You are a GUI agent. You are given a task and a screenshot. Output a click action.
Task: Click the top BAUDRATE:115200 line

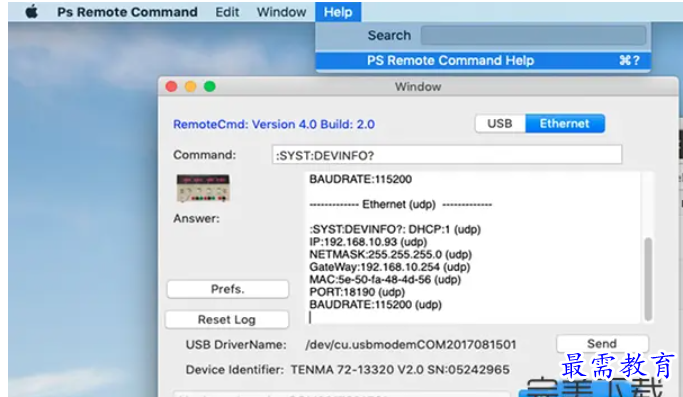pos(361,179)
